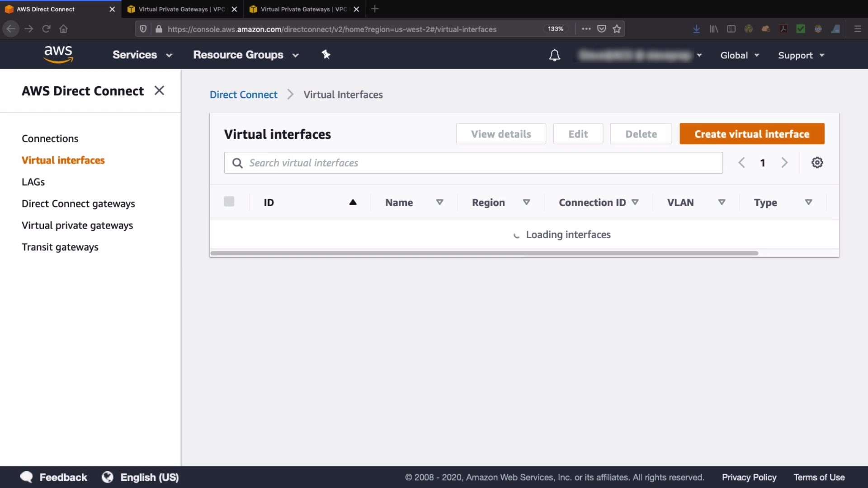Screen dimensions: 868x488
Task: Sort table by Name column
Action: point(439,202)
